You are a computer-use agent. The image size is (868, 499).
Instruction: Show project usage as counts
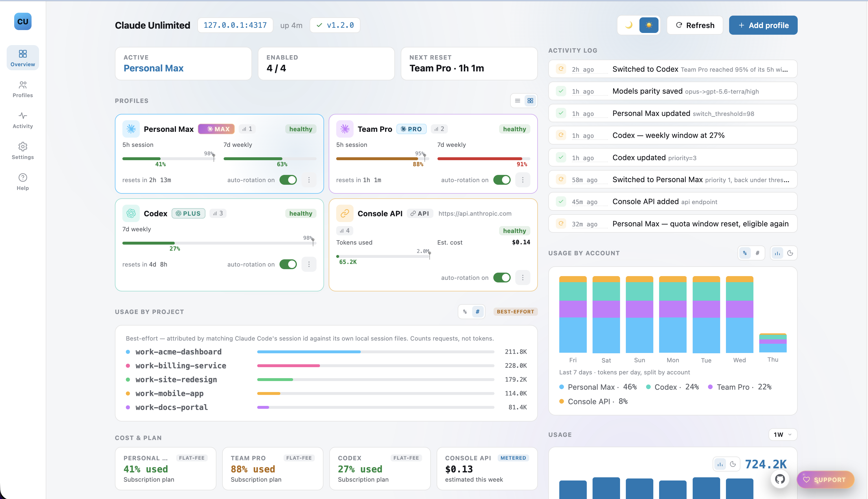coord(477,312)
